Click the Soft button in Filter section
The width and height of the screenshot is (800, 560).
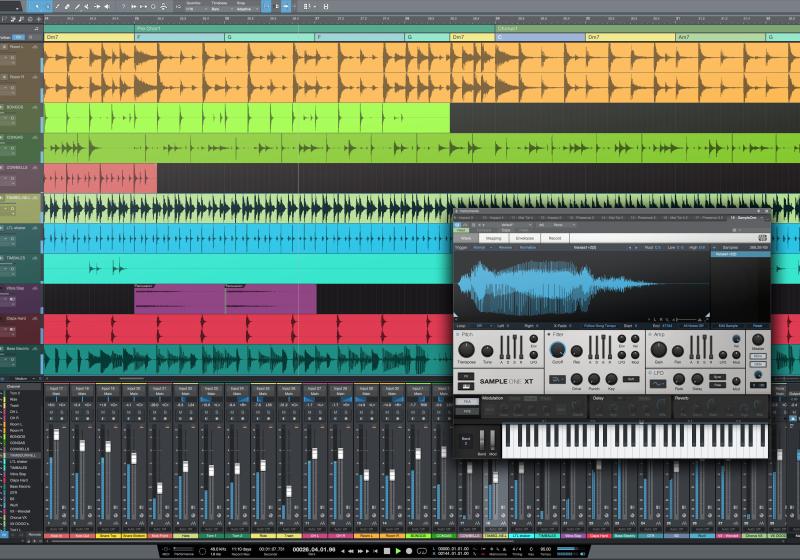631,379
